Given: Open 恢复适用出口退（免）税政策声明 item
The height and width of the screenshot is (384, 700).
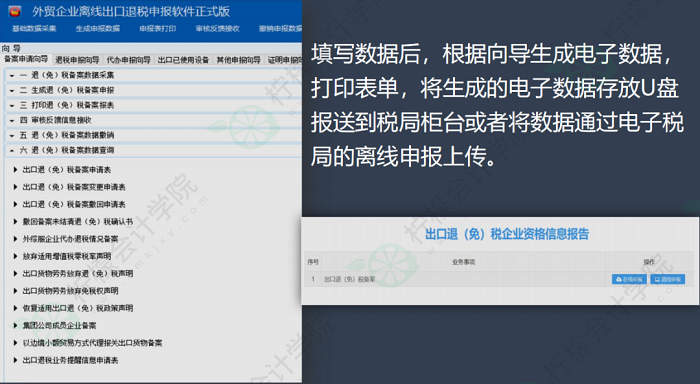Looking at the screenshot, I should [78, 308].
